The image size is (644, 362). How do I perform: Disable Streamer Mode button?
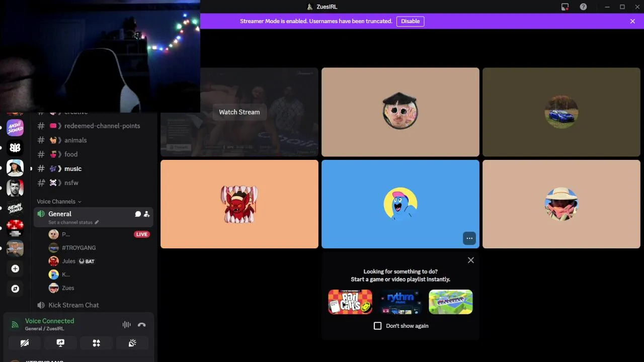(x=410, y=21)
